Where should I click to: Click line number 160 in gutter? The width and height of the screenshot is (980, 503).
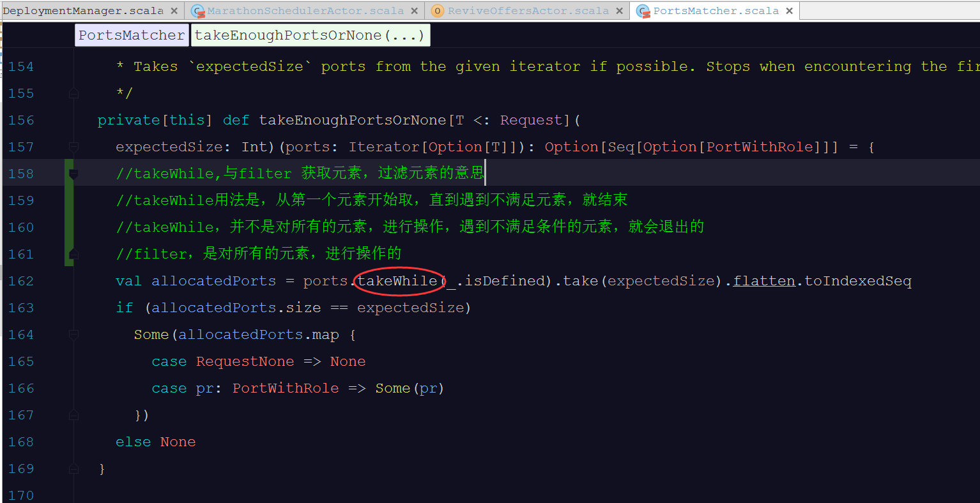point(20,227)
